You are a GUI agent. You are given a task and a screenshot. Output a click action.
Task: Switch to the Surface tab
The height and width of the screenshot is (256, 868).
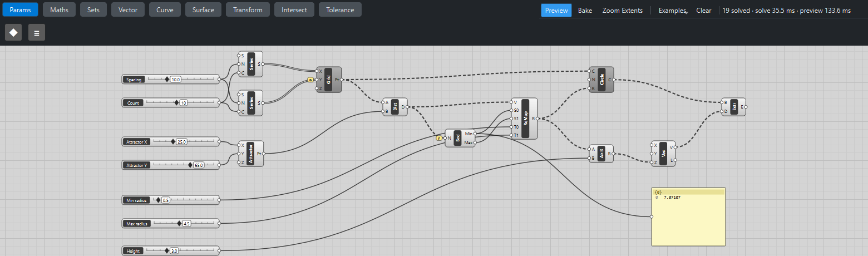click(x=203, y=9)
